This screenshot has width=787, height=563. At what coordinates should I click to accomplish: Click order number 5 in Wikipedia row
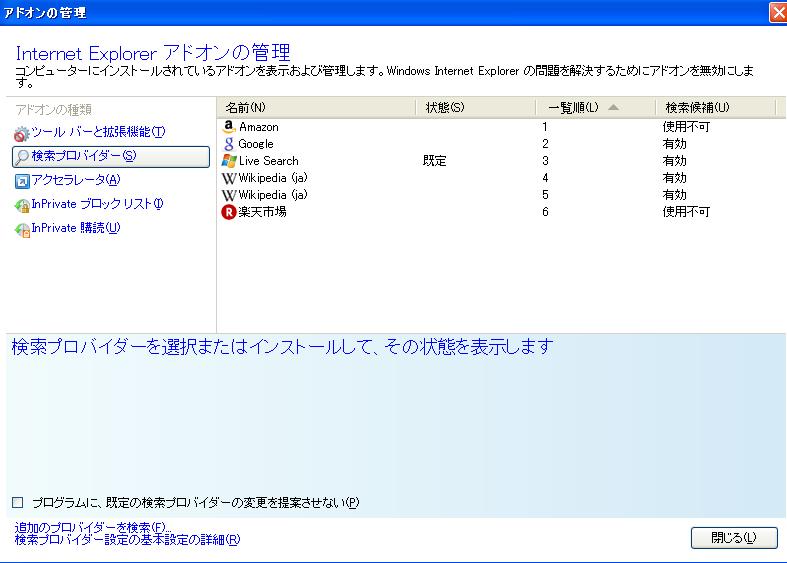[545, 195]
